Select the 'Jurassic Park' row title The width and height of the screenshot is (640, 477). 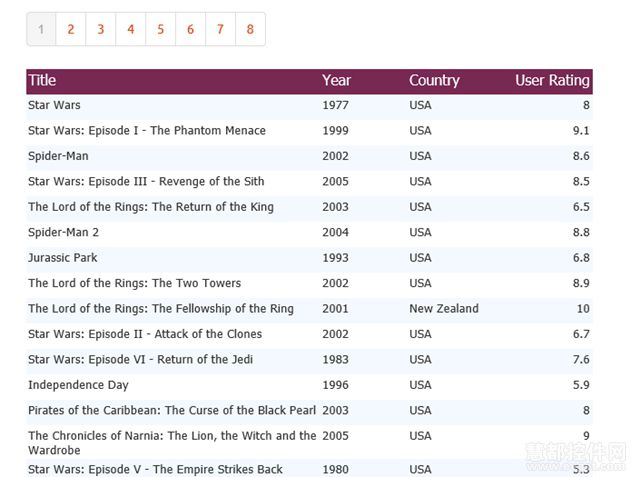(63, 258)
